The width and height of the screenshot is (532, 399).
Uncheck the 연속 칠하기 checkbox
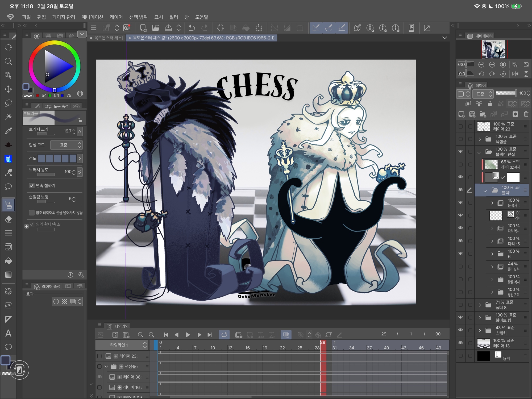click(x=32, y=185)
